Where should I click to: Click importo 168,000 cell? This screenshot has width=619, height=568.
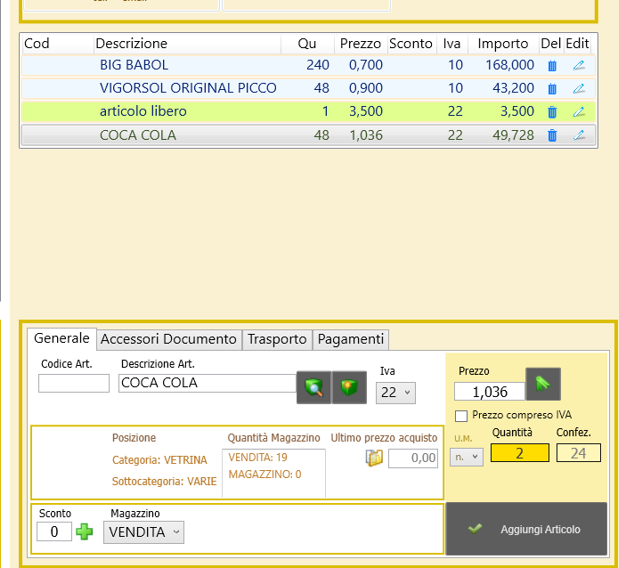click(x=510, y=65)
